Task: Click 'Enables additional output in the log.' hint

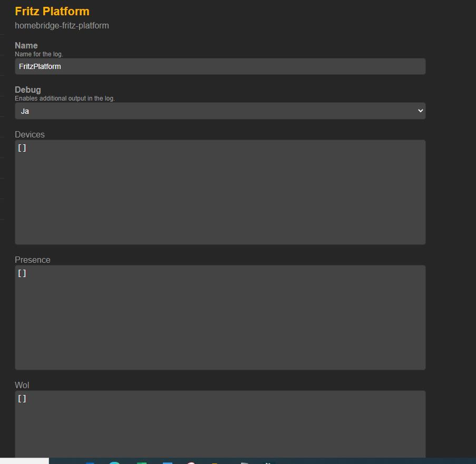Action: 65,98
